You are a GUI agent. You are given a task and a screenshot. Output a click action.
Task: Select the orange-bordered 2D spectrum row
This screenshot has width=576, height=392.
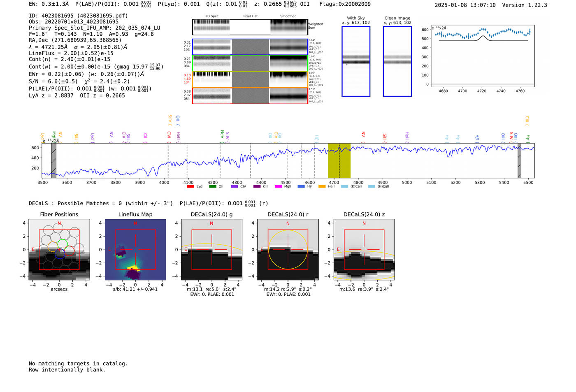[250, 79]
